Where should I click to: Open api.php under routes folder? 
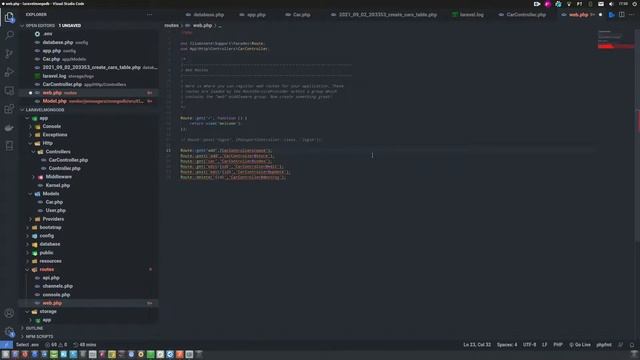pyautogui.click(x=51, y=278)
